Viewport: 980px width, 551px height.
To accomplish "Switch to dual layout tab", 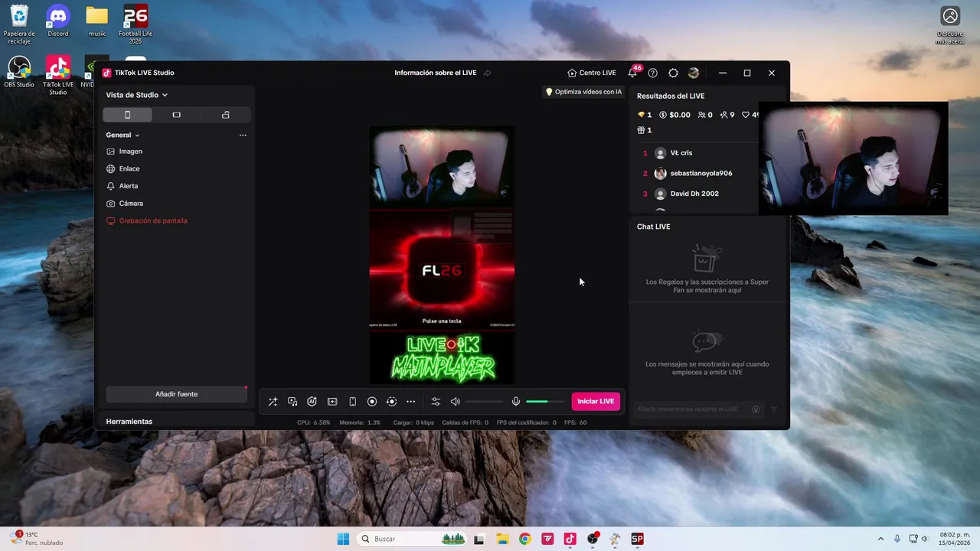I will (225, 115).
